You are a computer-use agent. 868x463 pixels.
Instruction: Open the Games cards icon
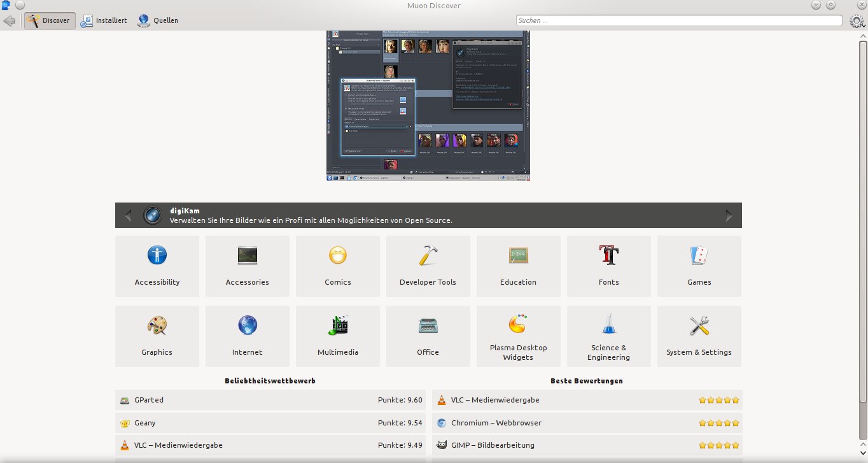tap(699, 255)
